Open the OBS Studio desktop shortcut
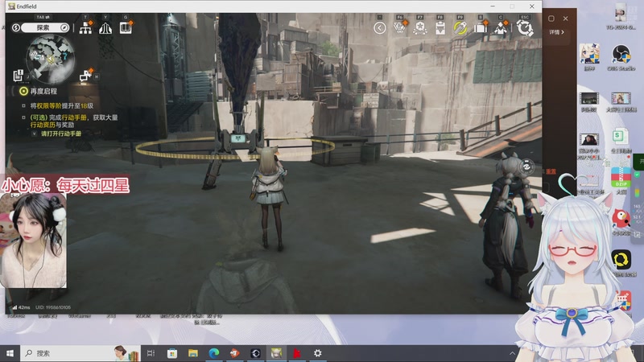 point(621,57)
